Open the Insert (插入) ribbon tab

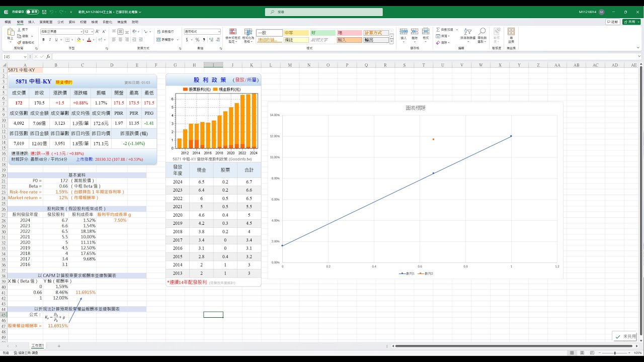tap(31, 22)
